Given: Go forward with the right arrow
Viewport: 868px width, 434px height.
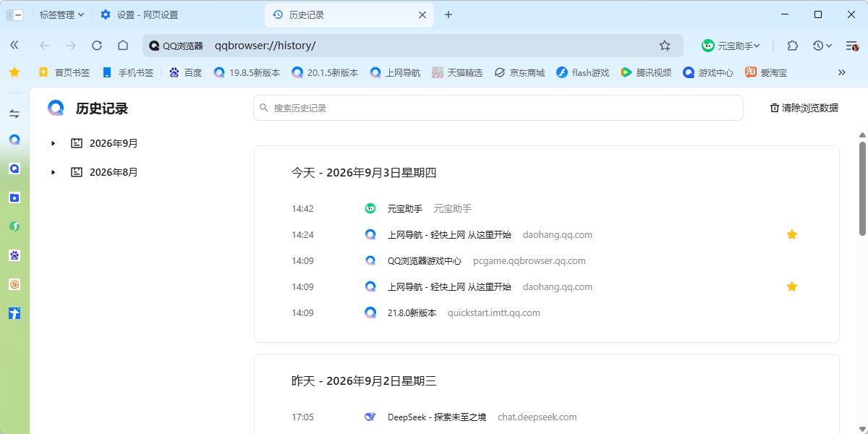Looking at the screenshot, I should click(71, 46).
